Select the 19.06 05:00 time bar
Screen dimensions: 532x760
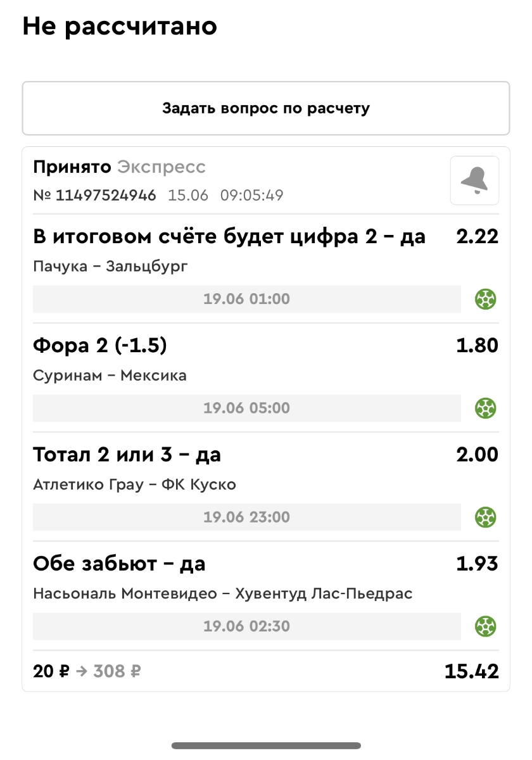[x=246, y=408]
